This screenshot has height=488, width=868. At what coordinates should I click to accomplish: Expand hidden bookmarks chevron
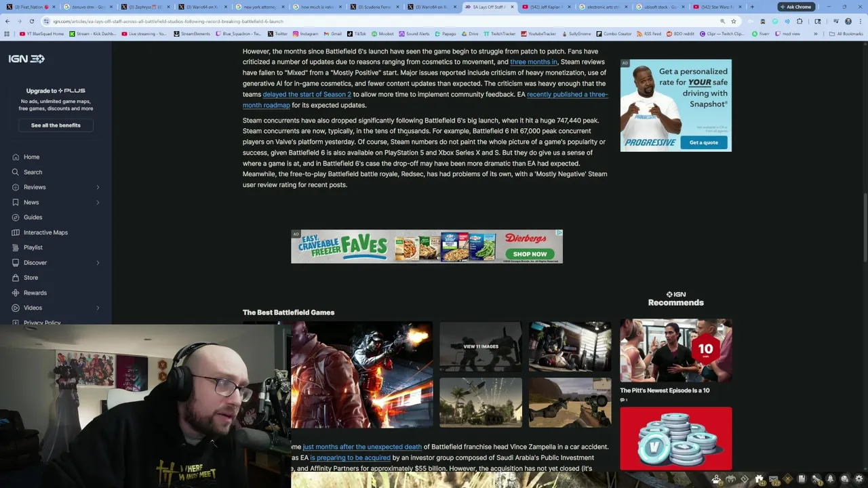pyautogui.click(x=815, y=34)
